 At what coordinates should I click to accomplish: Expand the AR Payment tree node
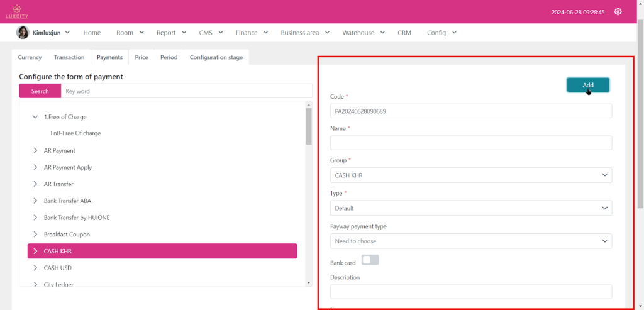click(35, 151)
